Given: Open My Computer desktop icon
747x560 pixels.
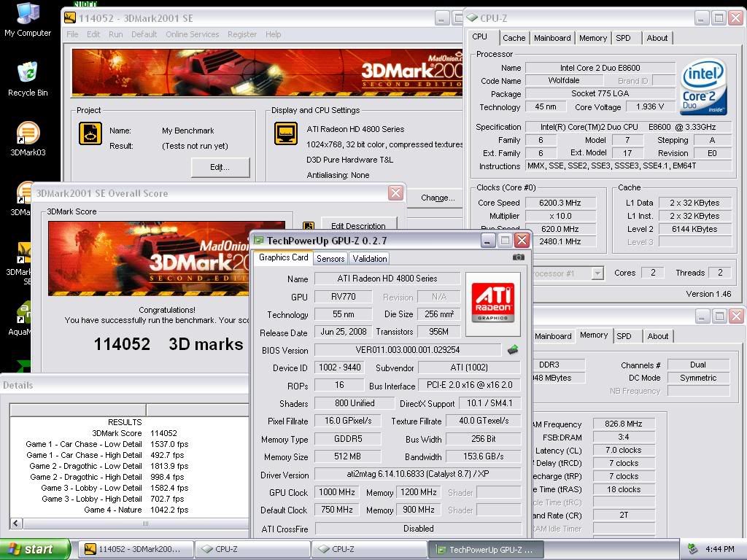Looking at the screenshot, I should coord(28,19).
